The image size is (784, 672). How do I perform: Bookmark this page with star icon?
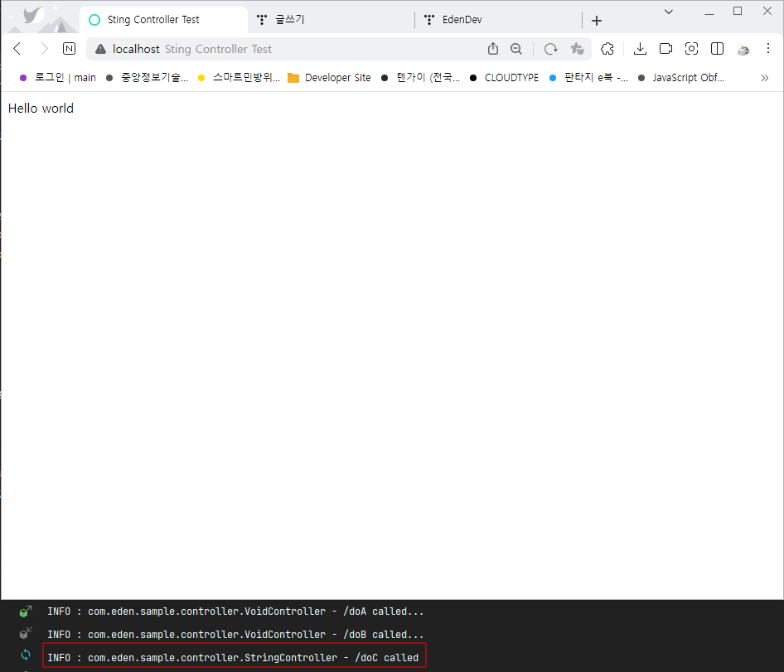pos(577,49)
